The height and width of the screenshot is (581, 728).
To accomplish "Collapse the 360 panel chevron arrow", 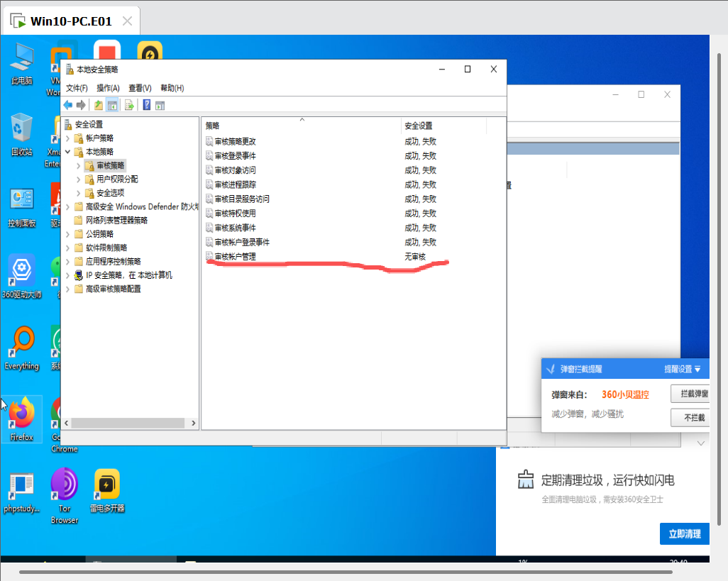I will [701, 443].
